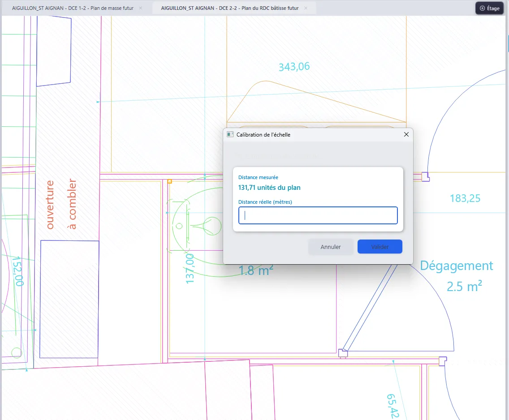Click the orange calibration point handle
Screen dimensions: 509x420
point(169,181)
